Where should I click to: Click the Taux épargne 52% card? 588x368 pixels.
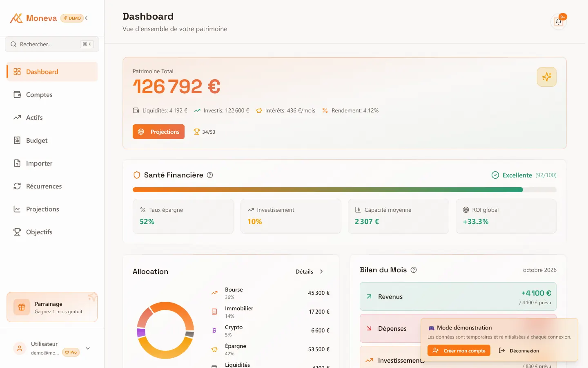(x=183, y=216)
